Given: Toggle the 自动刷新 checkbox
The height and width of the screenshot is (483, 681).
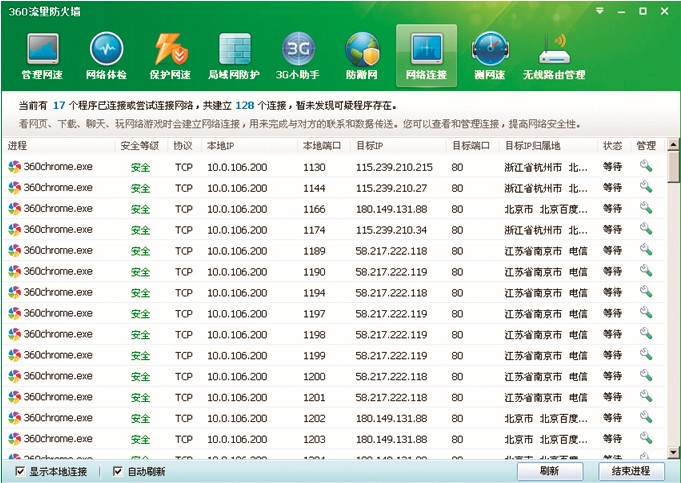Looking at the screenshot, I should 117,471.
